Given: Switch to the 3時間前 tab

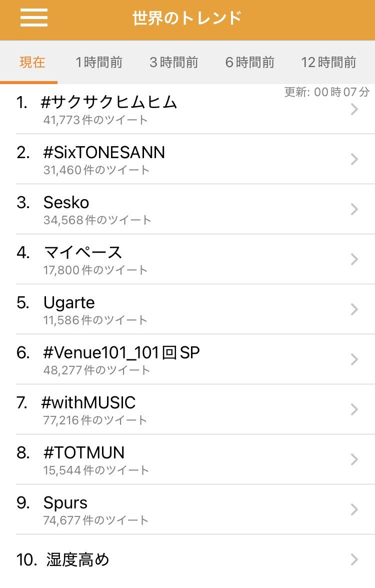Looking at the screenshot, I should click(x=173, y=63).
